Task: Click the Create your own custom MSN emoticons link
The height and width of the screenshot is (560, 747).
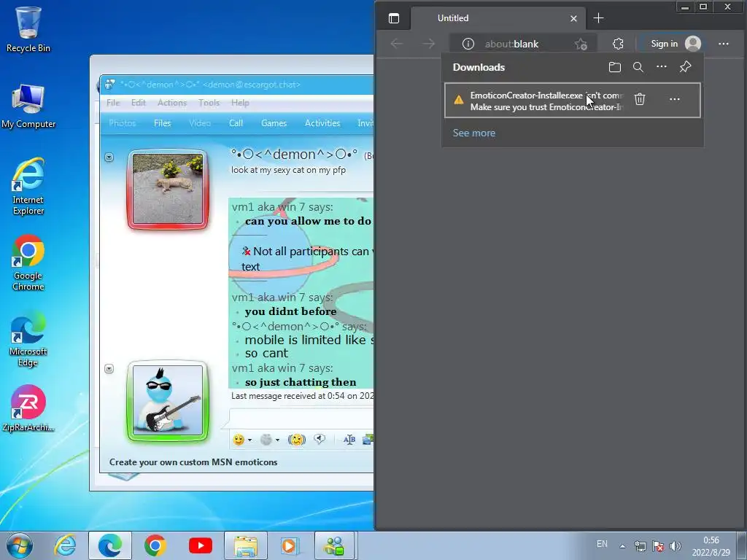Action: pyautogui.click(x=193, y=462)
